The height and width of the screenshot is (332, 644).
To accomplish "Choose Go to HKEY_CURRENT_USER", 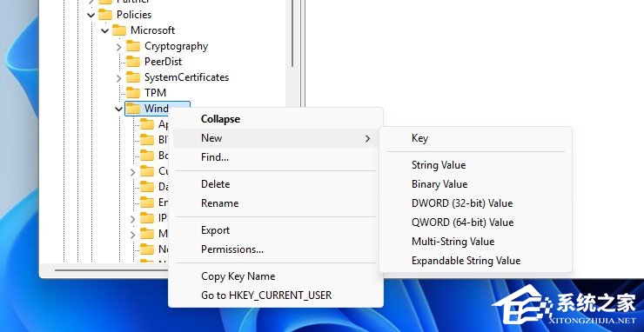I will 276,295.
